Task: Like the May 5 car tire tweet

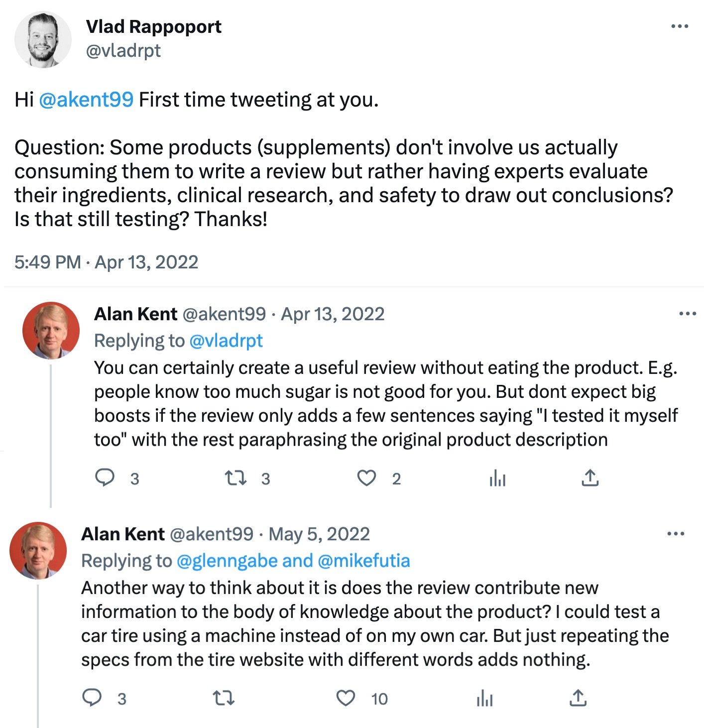Action: [x=346, y=698]
